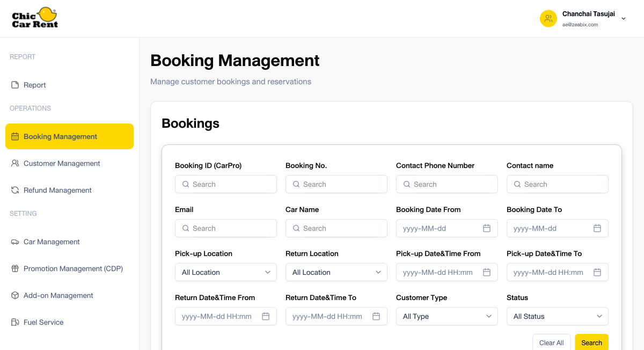The height and width of the screenshot is (350, 644).
Task: Click the ae@zeabix.com email text
Action: (x=580, y=25)
